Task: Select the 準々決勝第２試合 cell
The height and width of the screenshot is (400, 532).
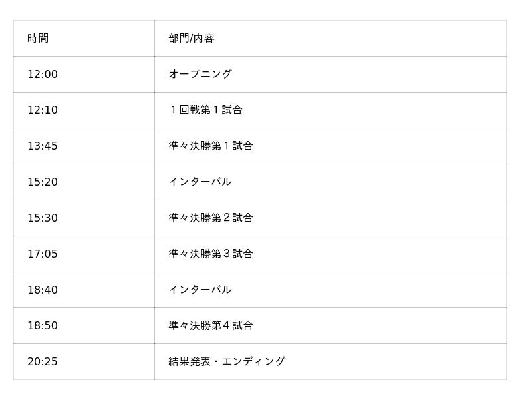Action: click(x=211, y=218)
